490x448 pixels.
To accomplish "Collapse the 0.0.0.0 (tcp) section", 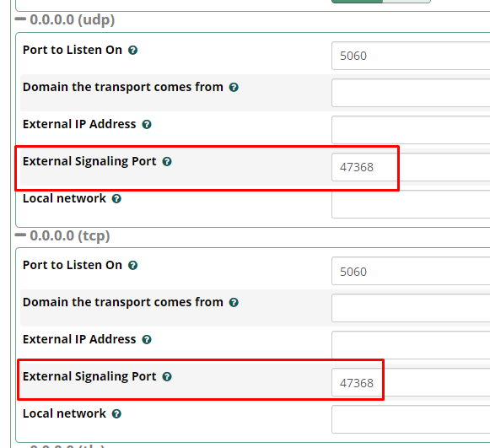I will [x=20, y=235].
